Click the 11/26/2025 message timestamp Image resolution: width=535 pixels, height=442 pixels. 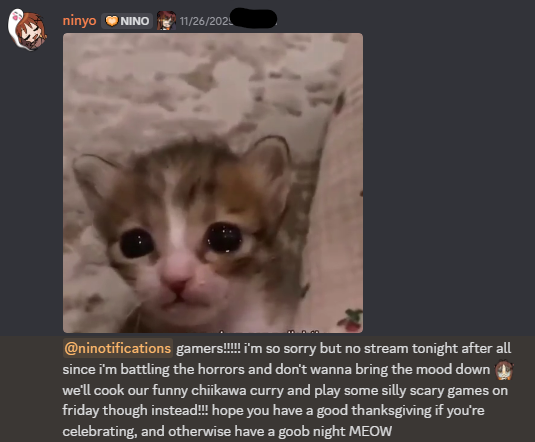[206, 21]
